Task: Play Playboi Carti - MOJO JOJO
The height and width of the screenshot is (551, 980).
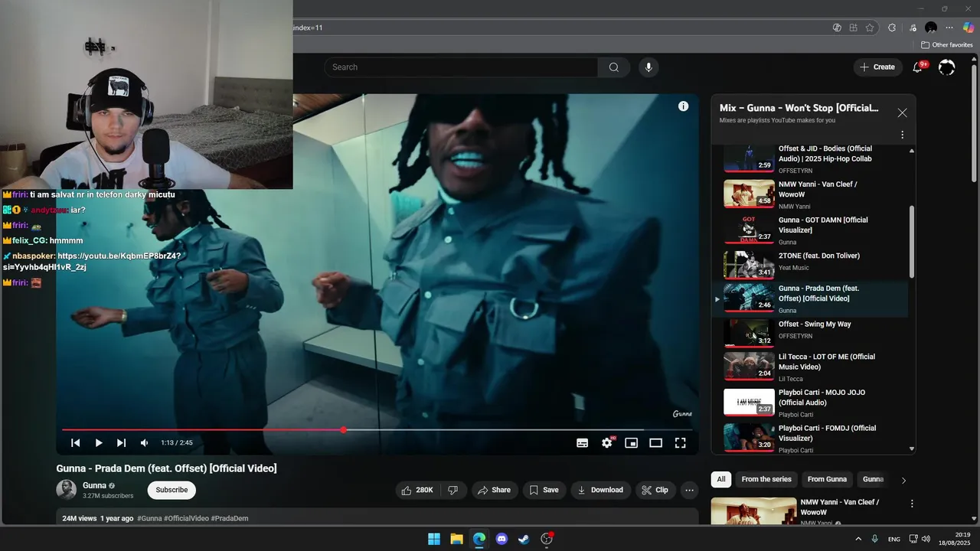Action: pos(812,403)
